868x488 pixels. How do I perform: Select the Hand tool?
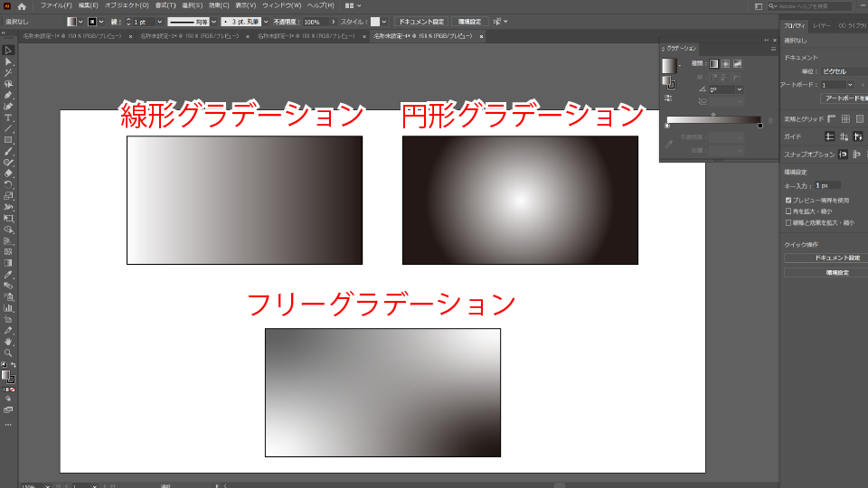[x=8, y=342]
